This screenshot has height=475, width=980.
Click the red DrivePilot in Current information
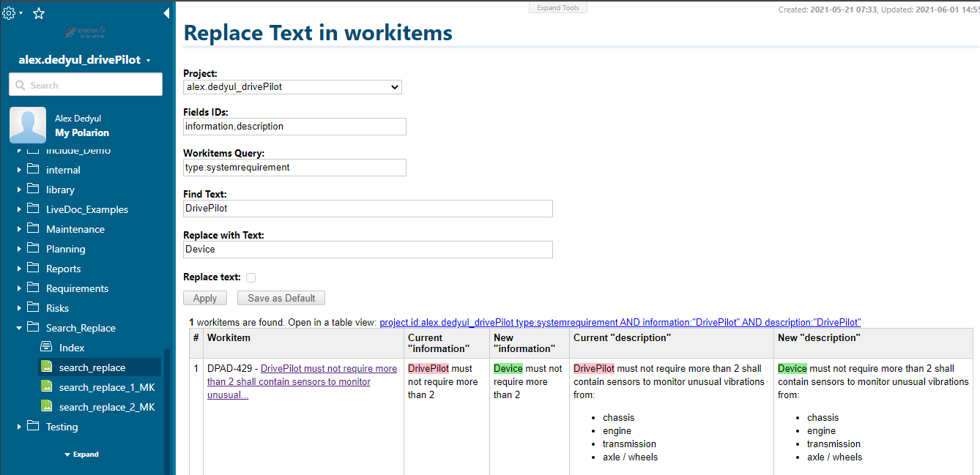click(428, 369)
